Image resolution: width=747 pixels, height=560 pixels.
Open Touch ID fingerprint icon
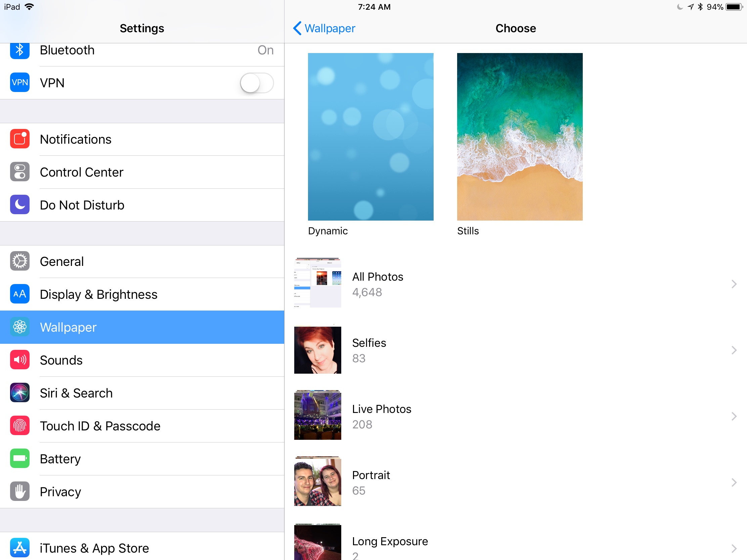19,426
